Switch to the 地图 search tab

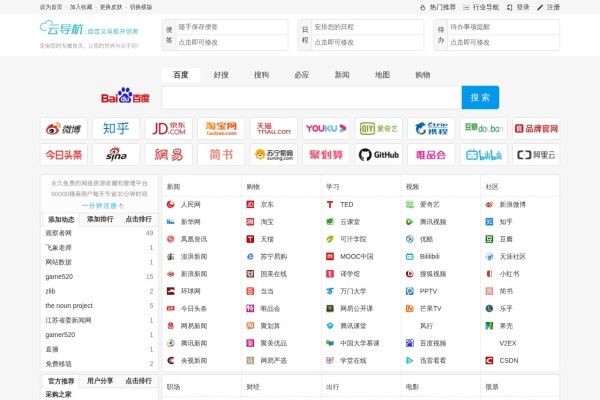(382, 75)
